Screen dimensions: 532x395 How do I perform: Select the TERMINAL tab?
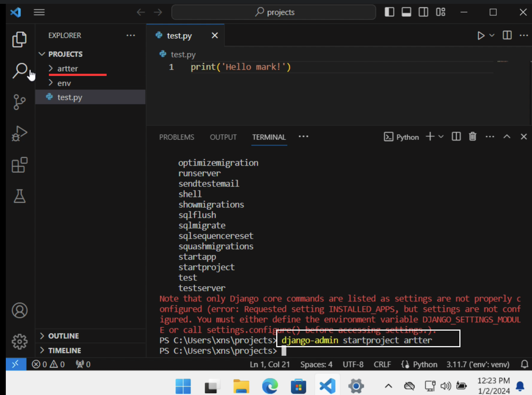pos(269,137)
